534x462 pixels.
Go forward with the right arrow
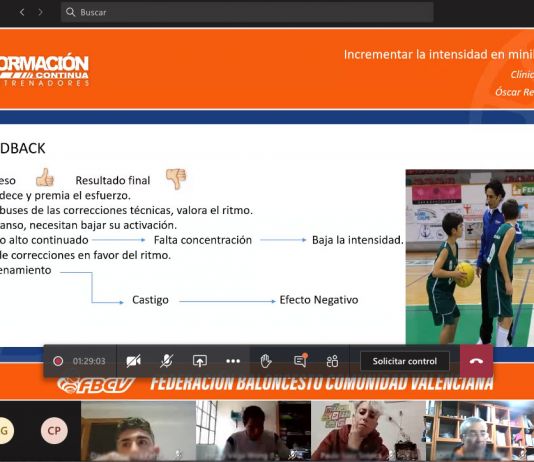click(40, 12)
